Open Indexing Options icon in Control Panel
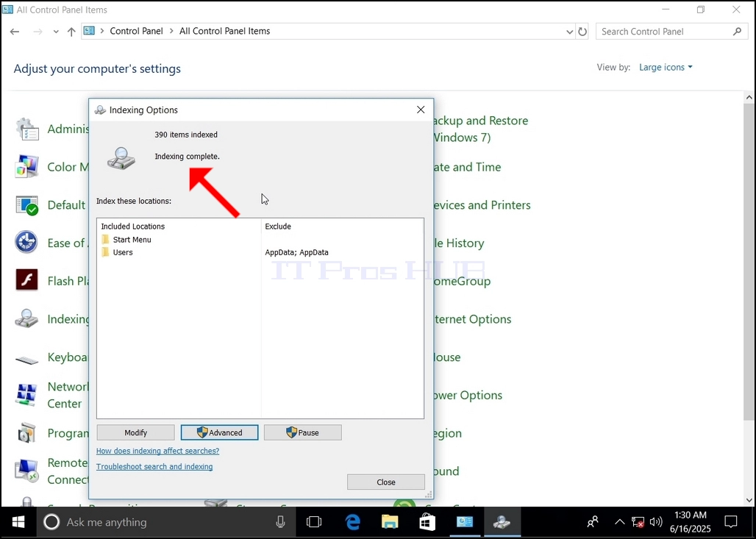Screen dimensions: 756x539 tap(27, 318)
